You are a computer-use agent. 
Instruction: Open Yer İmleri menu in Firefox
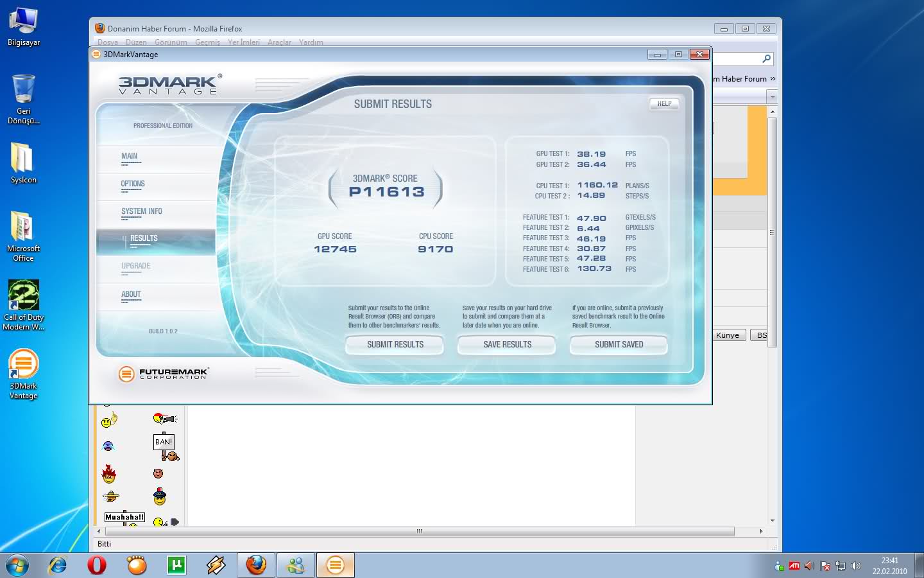coord(244,42)
